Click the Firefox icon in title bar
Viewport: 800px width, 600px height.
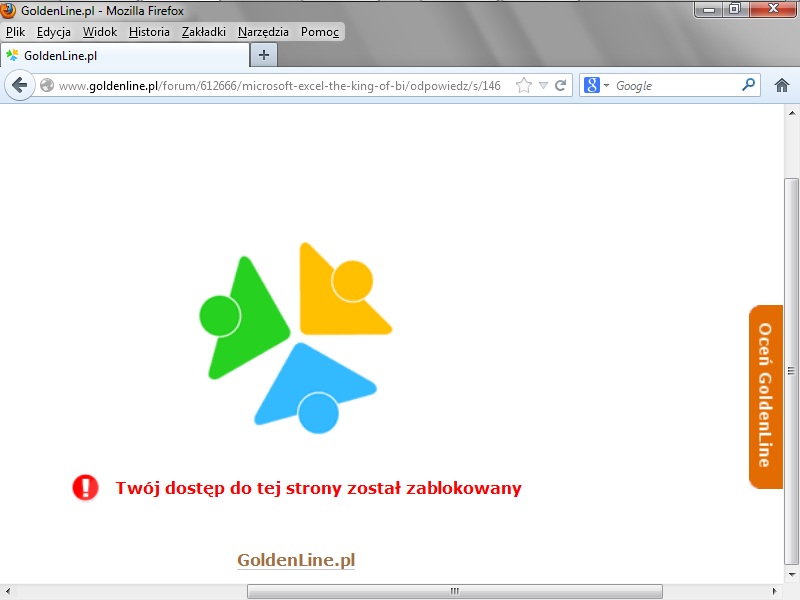point(8,10)
